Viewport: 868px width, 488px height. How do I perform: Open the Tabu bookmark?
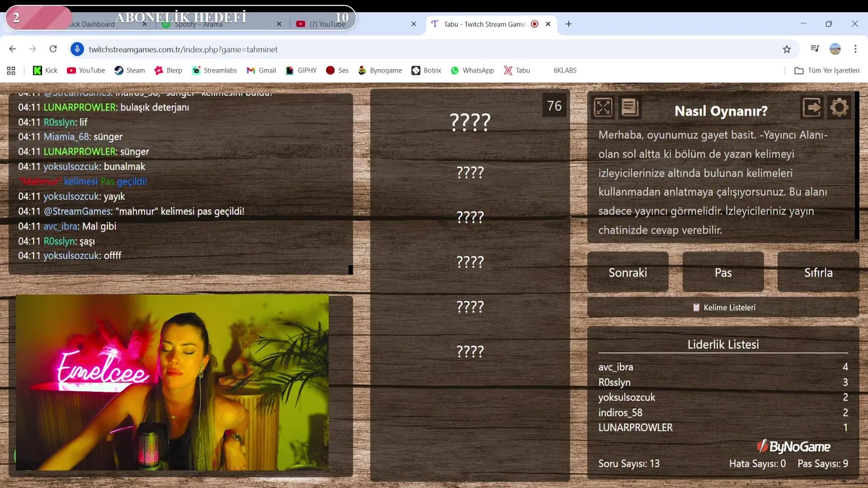point(517,70)
